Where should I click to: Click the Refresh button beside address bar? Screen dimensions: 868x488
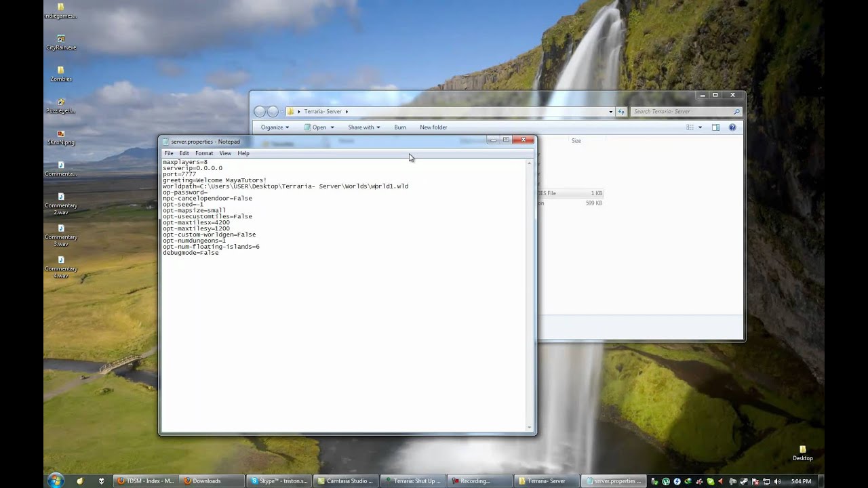point(621,112)
